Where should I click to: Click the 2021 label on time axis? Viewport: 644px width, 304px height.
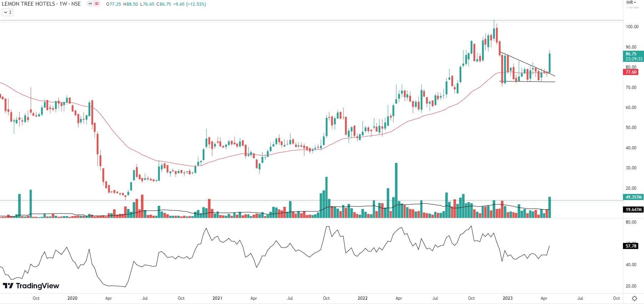[217, 298]
